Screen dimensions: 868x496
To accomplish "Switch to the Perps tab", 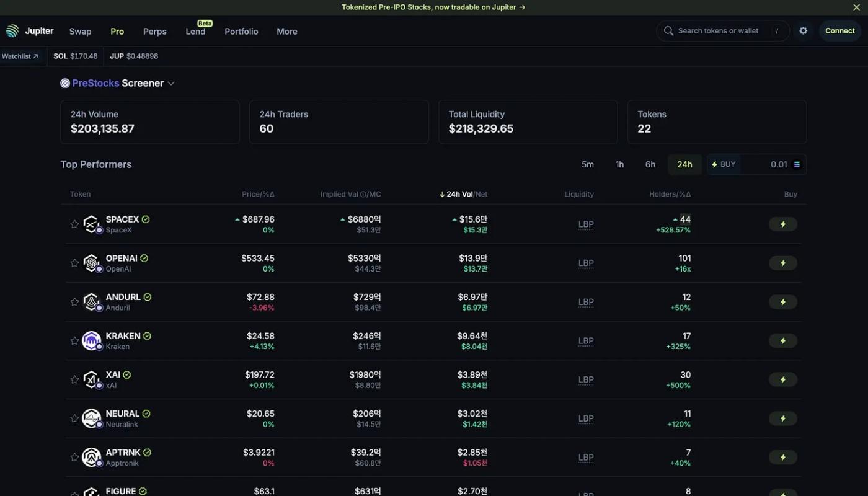I will tap(155, 31).
